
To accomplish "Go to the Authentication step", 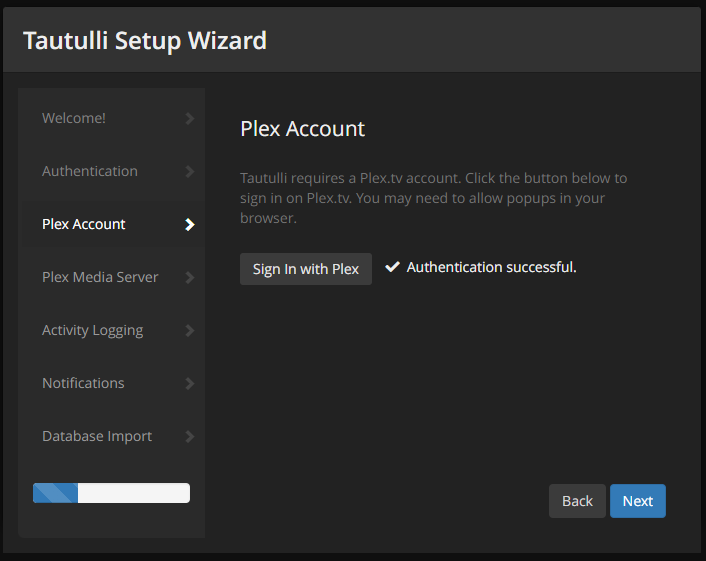I will tap(111, 171).
